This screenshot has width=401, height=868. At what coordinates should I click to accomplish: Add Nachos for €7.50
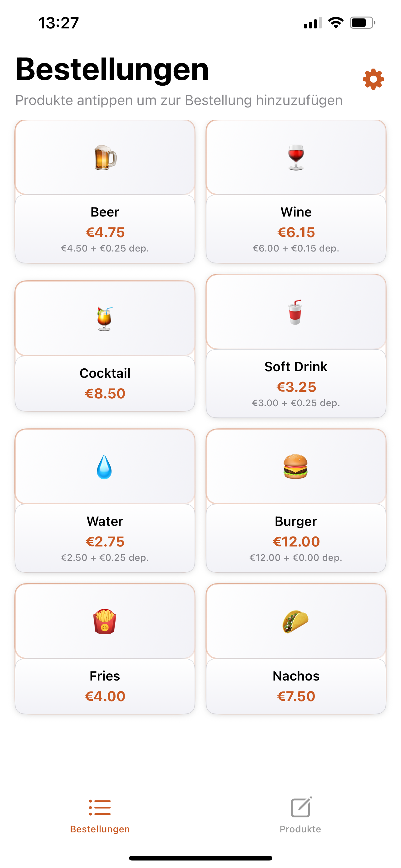tap(296, 686)
